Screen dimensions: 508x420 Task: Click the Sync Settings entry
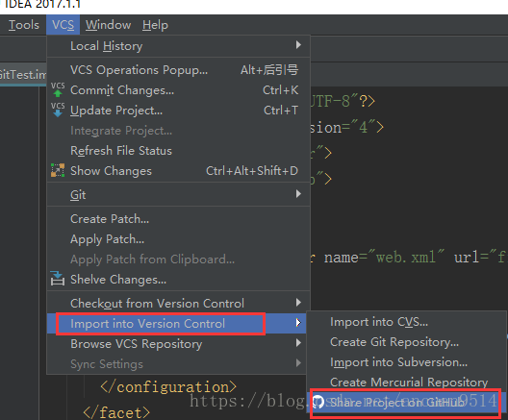[x=177, y=363]
